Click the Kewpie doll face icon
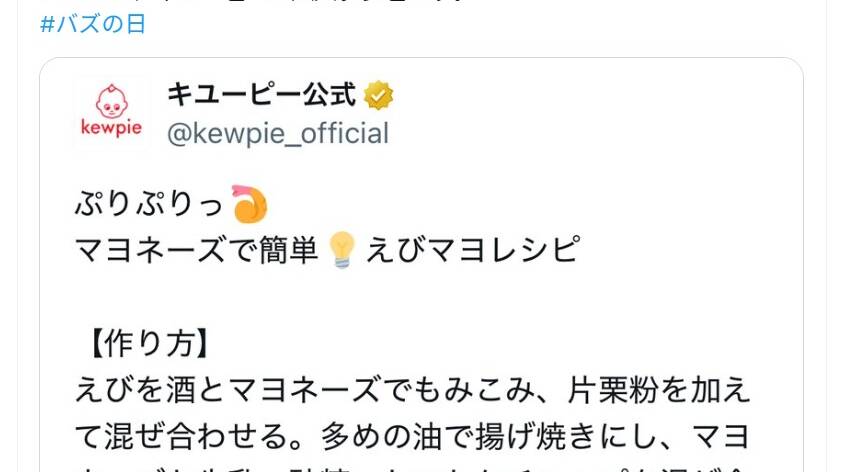Viewport: 841px width, 472px height. pos(112,101)
